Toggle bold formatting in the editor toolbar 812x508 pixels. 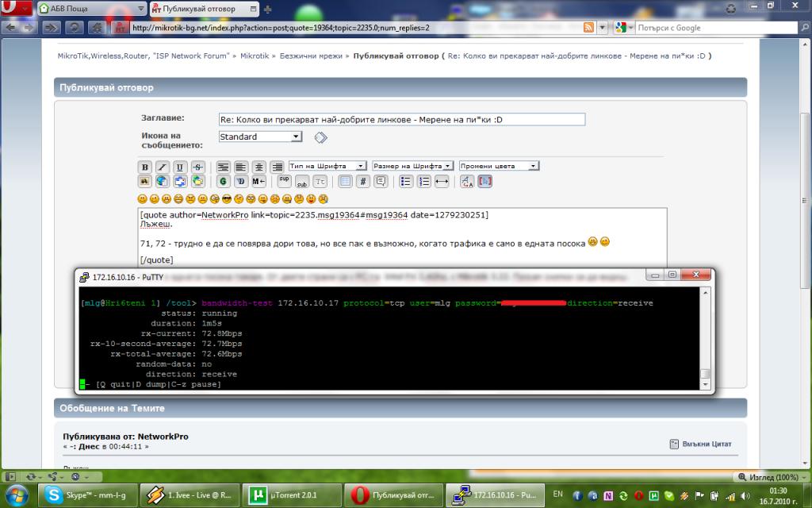tap(144, 167)
